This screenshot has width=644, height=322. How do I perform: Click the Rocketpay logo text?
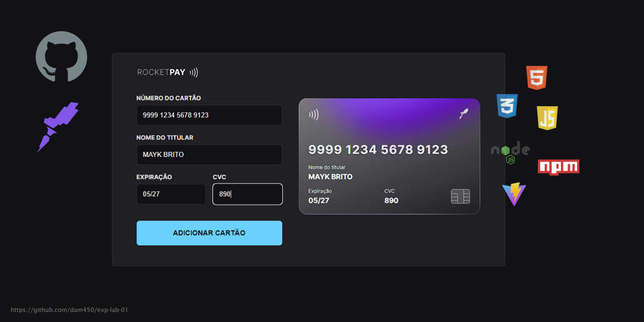pos(162,72)
